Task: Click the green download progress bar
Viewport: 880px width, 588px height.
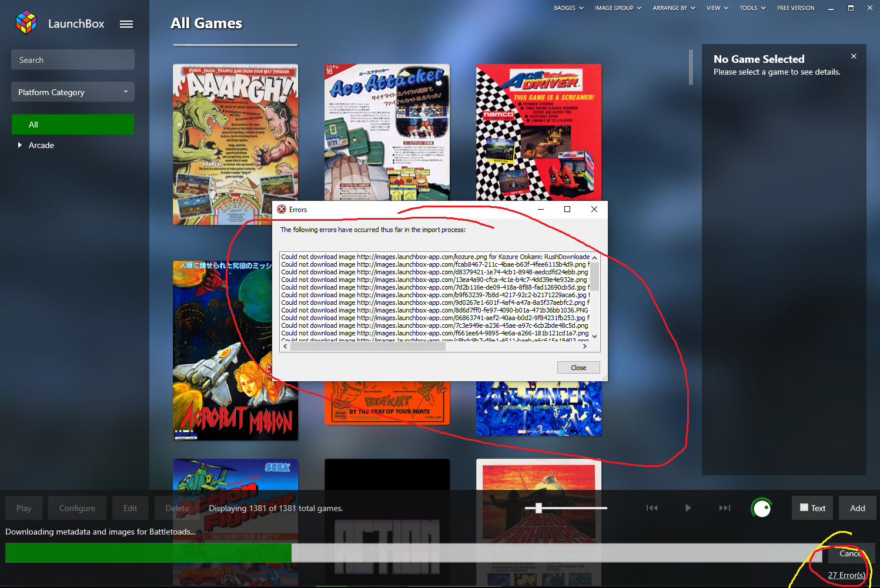Action: coord(148,553)
